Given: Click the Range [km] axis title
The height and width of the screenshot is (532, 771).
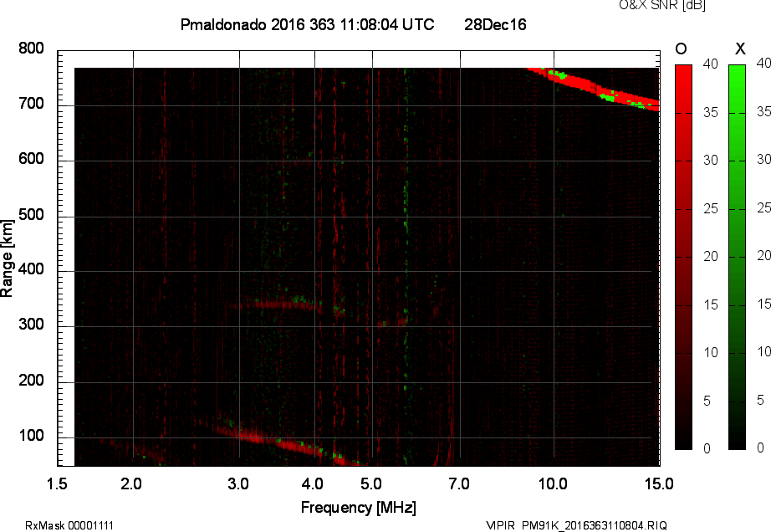Looking at the screenshot, I should click(x=7, y=258).
